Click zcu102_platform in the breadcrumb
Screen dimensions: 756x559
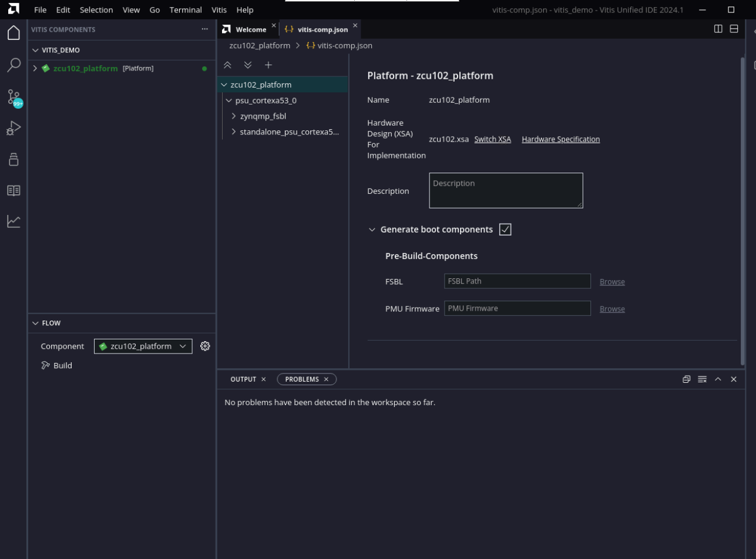pos(260,45)
